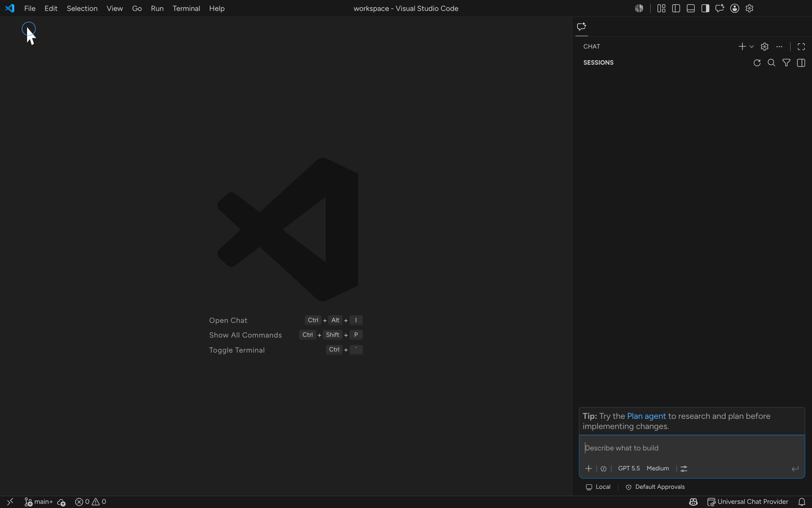The image size is (812, 508).
Task: Open the Manage gear in title bar
Action: click(749, 8)
